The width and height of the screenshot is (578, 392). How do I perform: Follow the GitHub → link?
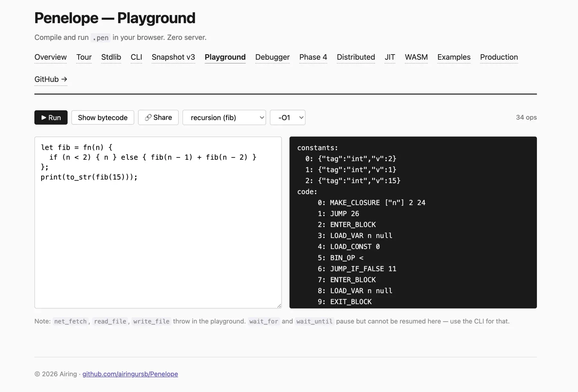coord(51,79)
